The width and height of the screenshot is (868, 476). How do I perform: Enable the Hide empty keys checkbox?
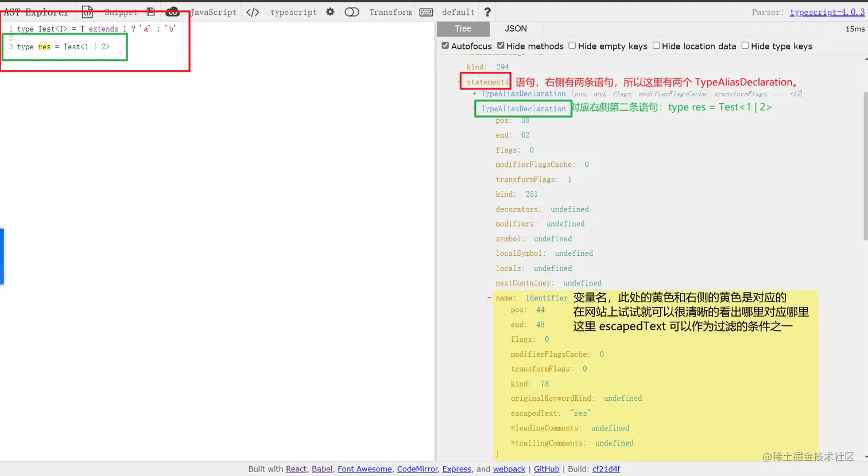(x=572, y=45)
